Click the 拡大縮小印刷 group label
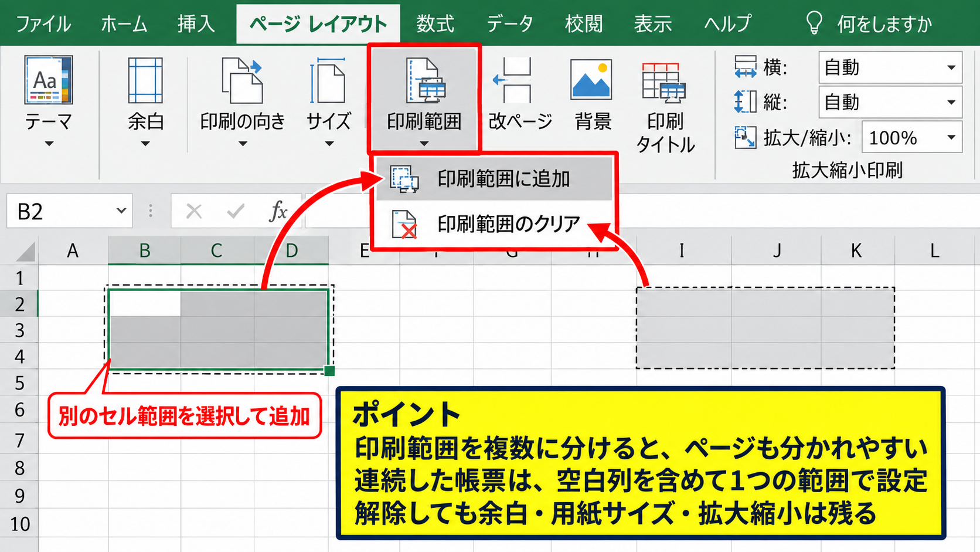 tap(847, 170)
